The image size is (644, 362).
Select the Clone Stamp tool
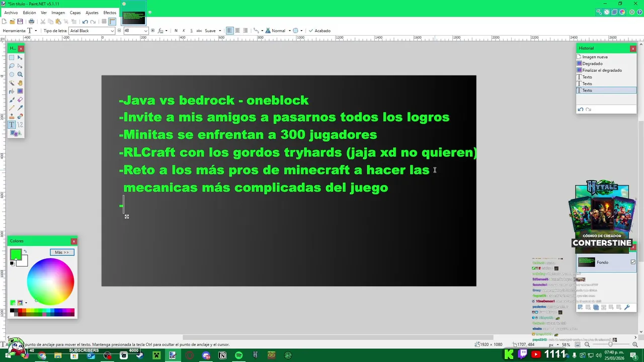[12, 117]
